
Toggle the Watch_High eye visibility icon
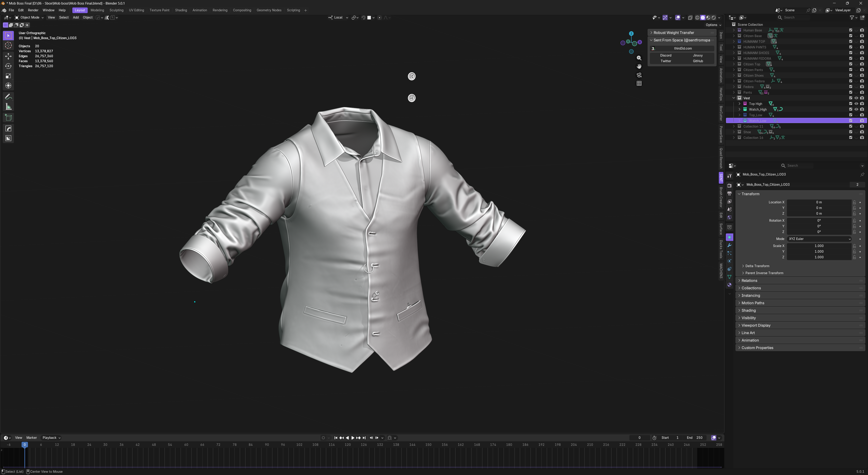click(x=856, y=109)
